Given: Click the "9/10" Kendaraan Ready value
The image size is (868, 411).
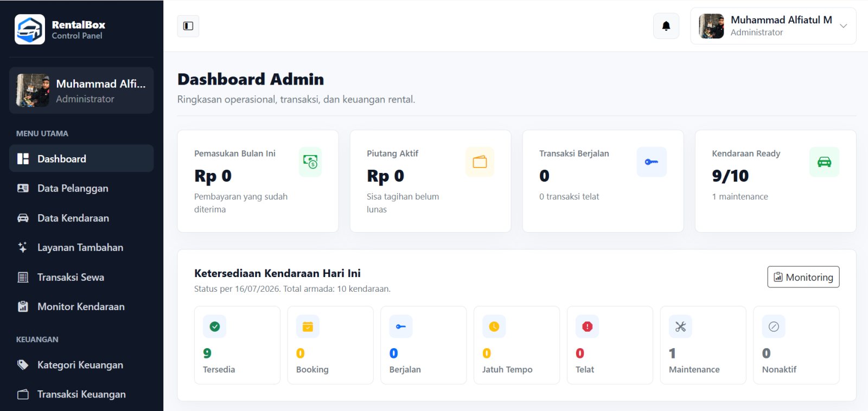Looking at the screenshot, I should tap(730, 176).
